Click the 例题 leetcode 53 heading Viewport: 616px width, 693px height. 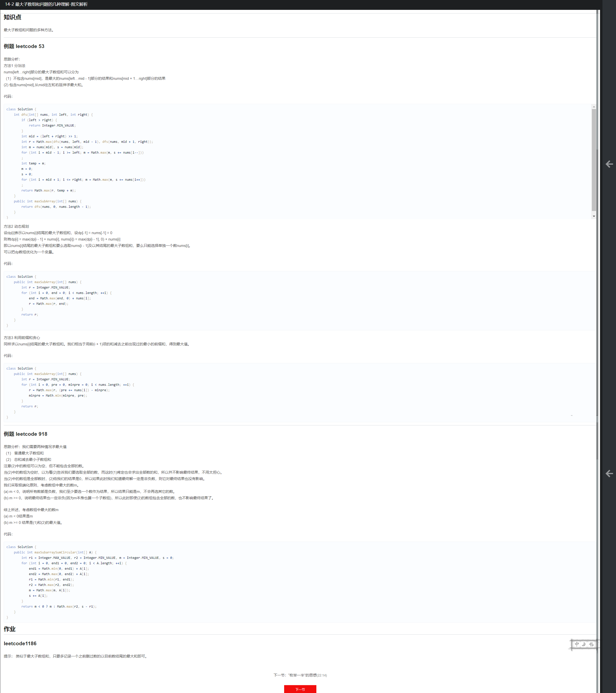(24, 47)
